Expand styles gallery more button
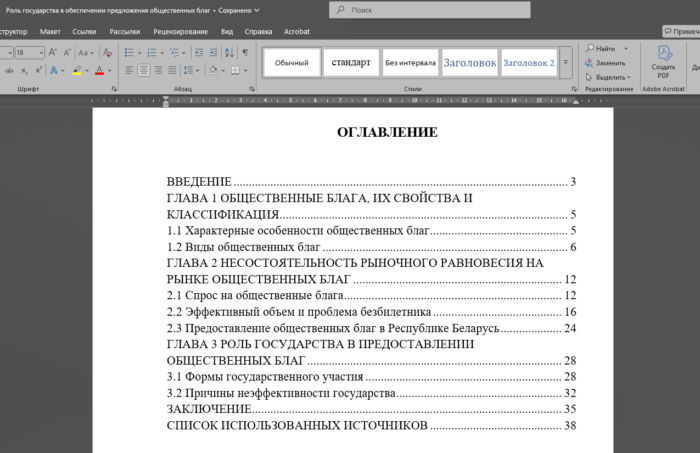The width and height of the screenshot is (700, 453). click(566, 62)
